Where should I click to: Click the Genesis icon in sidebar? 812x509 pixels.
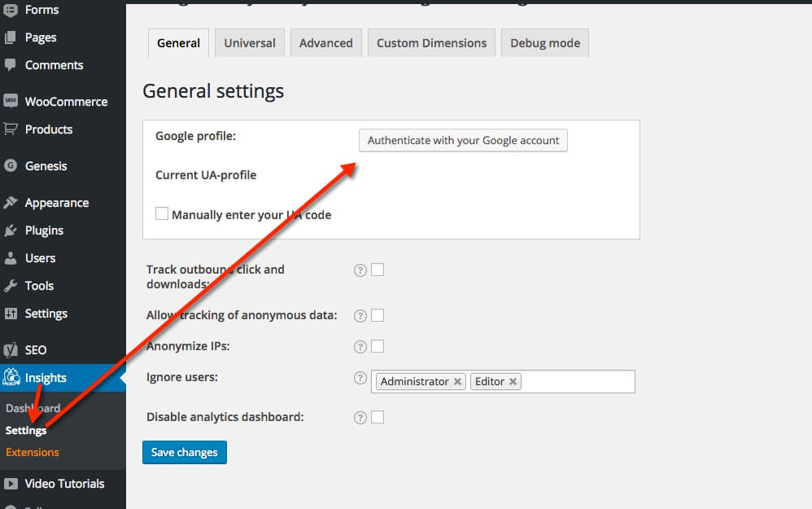coord(11,166)
